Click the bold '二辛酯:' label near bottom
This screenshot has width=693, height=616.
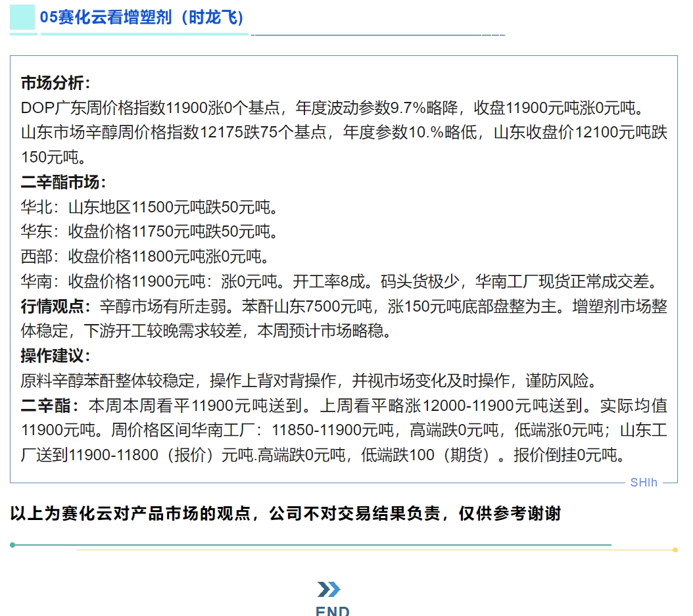(50, 406)
